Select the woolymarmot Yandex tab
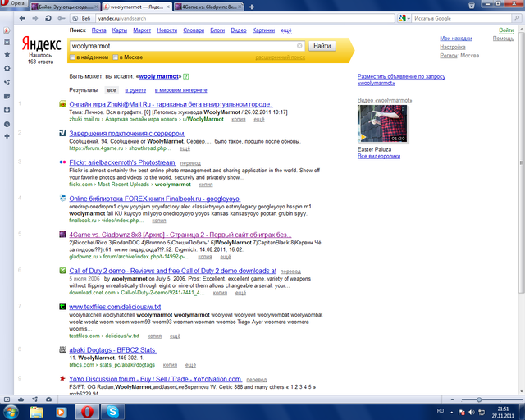Screen dimensions: 525x420 (137, 7)
